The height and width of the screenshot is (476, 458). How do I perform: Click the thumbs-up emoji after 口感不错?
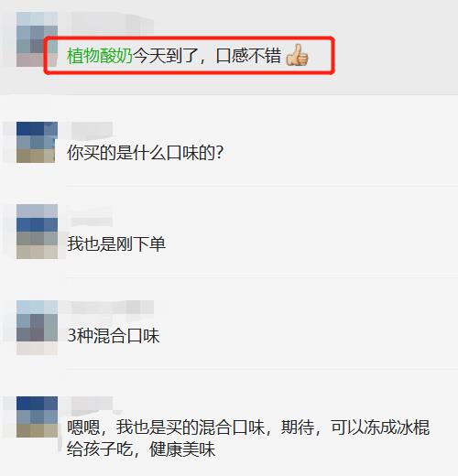297,55
